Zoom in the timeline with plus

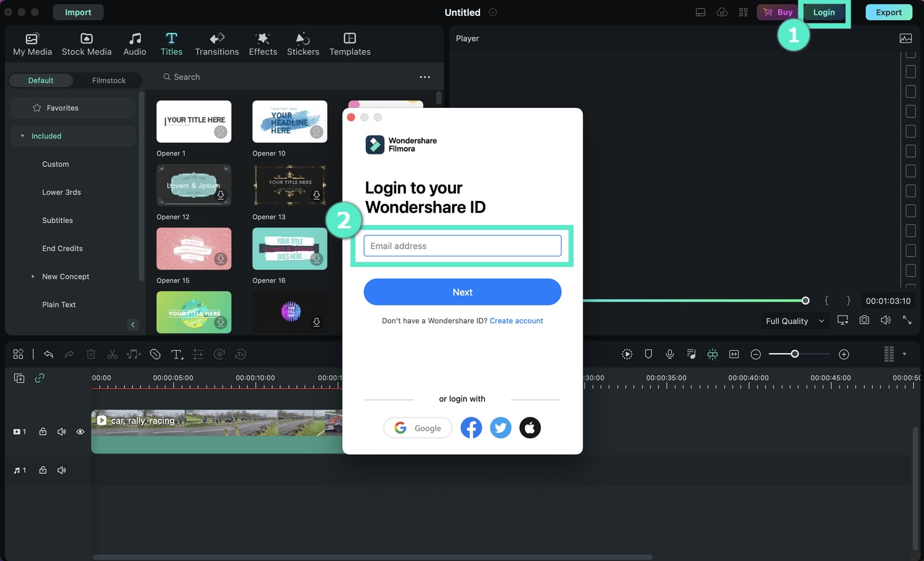click(x=844, y=354)
